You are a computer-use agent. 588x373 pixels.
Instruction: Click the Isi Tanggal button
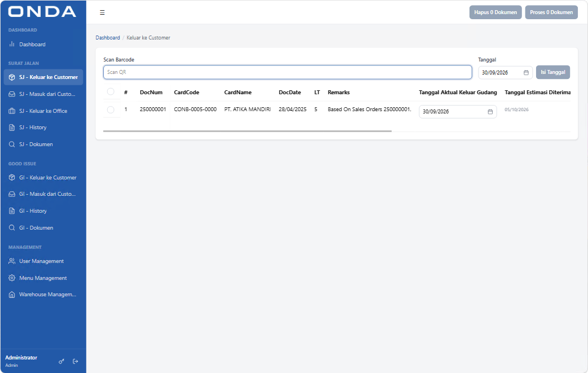pyautogui.click(x=553, y=72)
